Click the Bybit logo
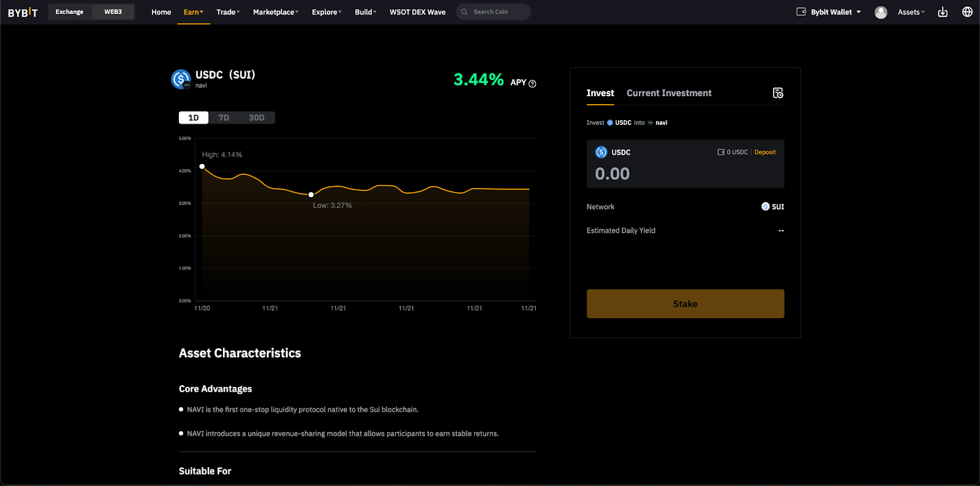The width and height of the screenshot is (980, 486). click(23, 12)
